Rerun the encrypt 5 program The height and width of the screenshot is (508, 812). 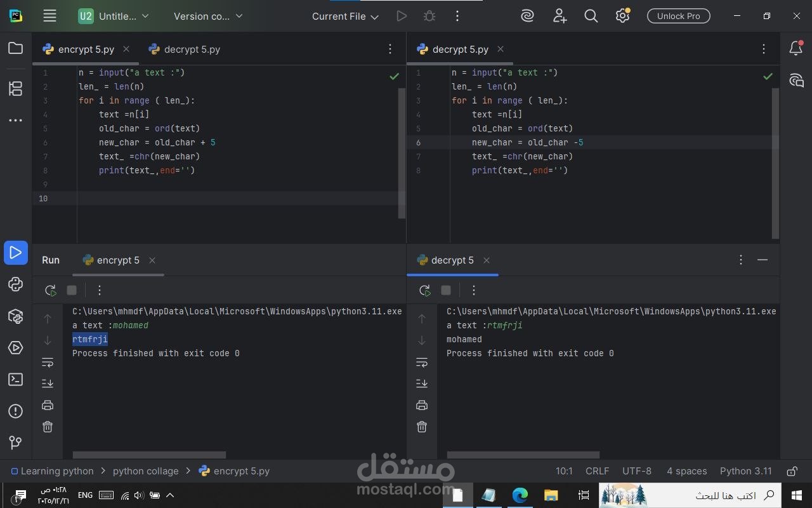pyautogui.click(x=51, y=290)
